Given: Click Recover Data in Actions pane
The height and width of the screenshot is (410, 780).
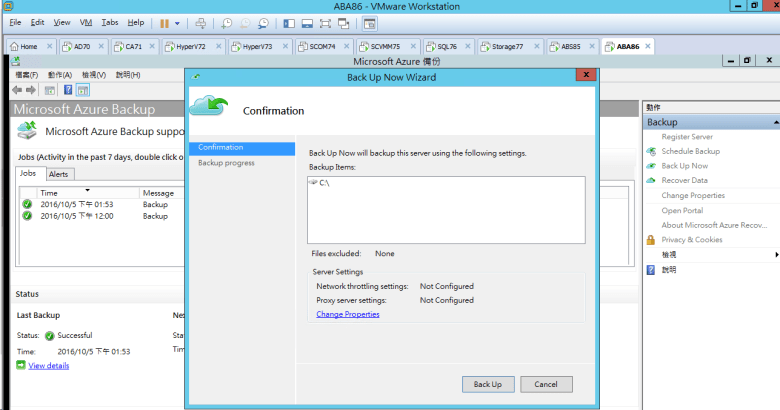Looking at the screenshot, I should tap(684, 180).
